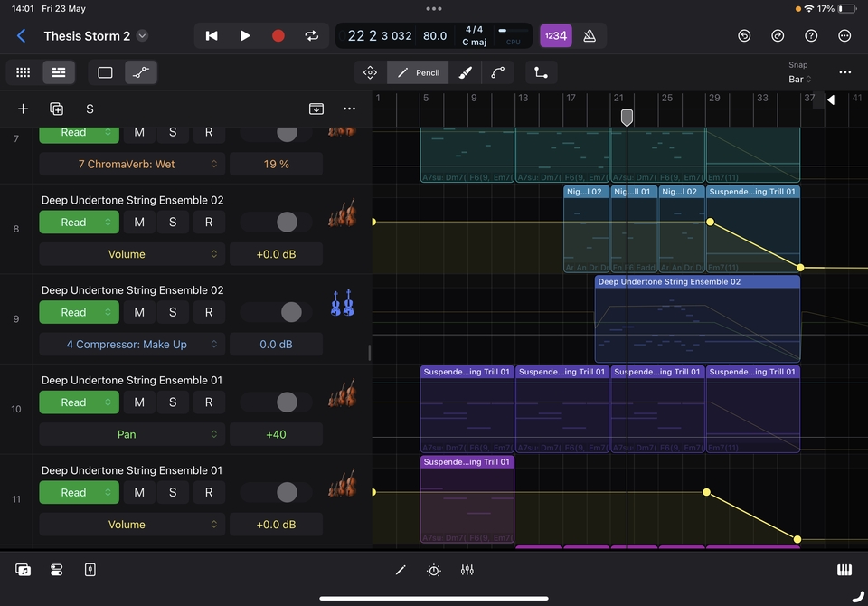Toggle the 1234 count-in button
868x606 pixels.
click(x=556, y=36)
